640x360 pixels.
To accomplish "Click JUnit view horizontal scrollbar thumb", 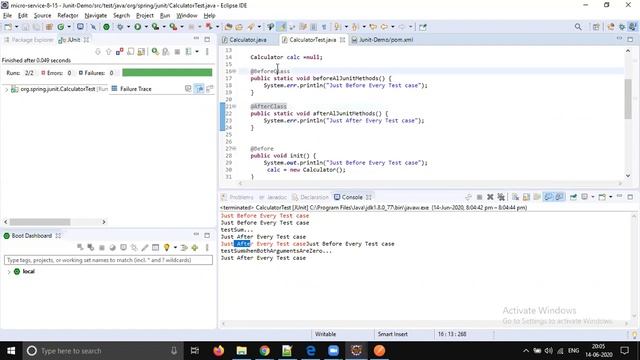I will pyautogui.click(x=40, y=222).
